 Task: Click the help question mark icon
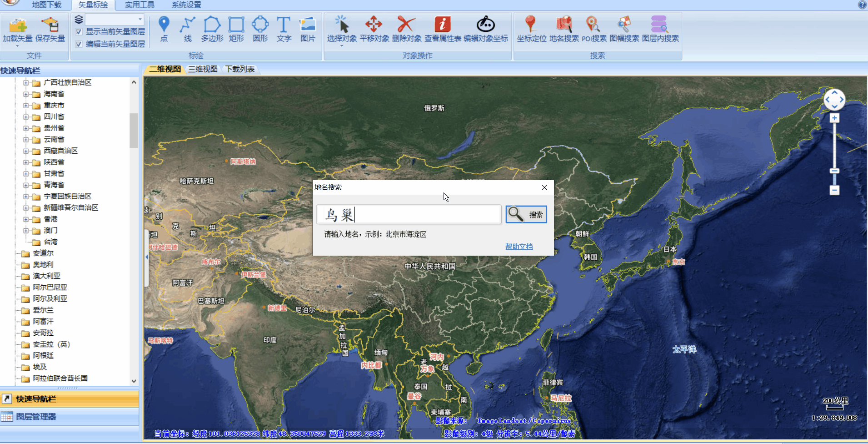coord(862,5)
